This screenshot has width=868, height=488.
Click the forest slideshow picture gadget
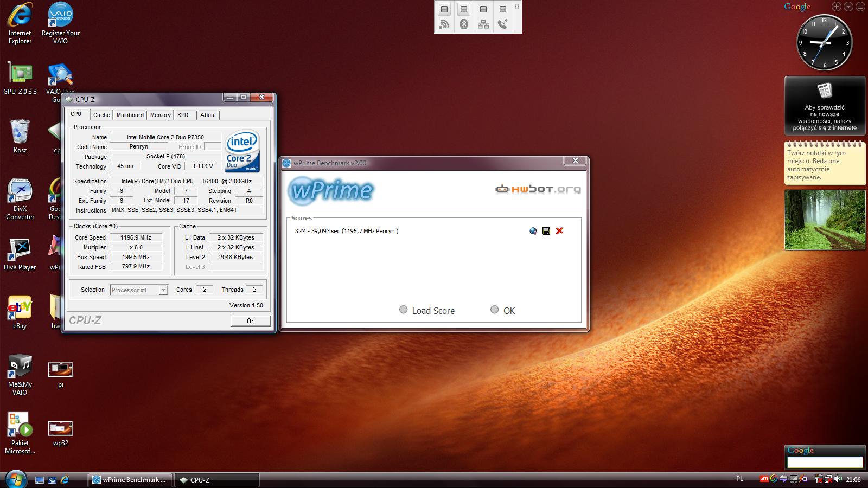coord(825,220)
